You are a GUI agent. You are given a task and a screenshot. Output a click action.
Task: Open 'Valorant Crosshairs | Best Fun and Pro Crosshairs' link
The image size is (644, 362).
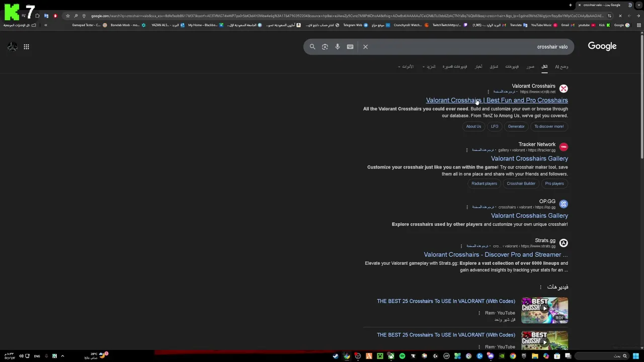[497, 100]
